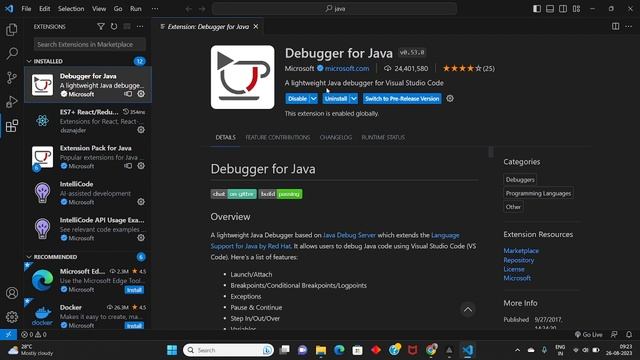Open the Go menu
Image resolution: width=640 pixels, height=360 pixels.
point(118,9)
